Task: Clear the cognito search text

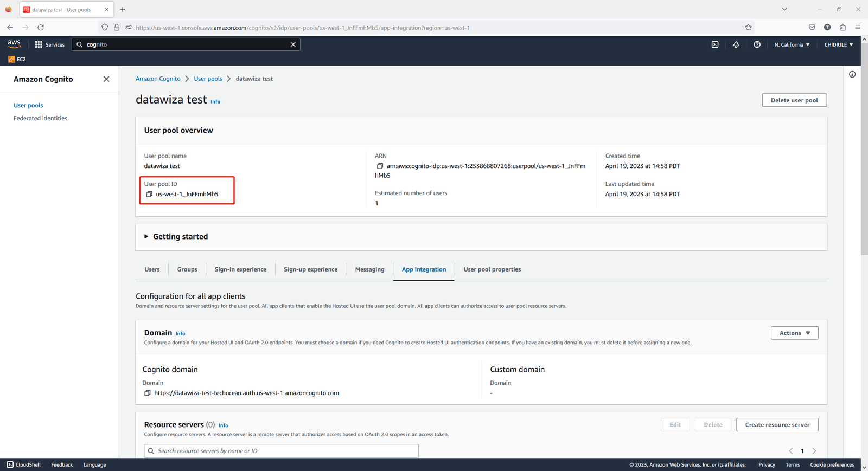Action: pos(293,44)
